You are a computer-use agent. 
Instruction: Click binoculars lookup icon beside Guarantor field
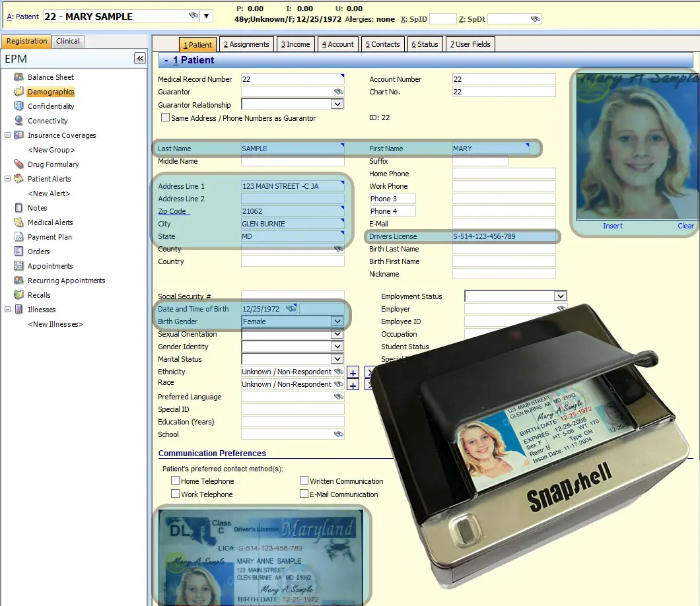pyautogui.click(x=339, y=92)
